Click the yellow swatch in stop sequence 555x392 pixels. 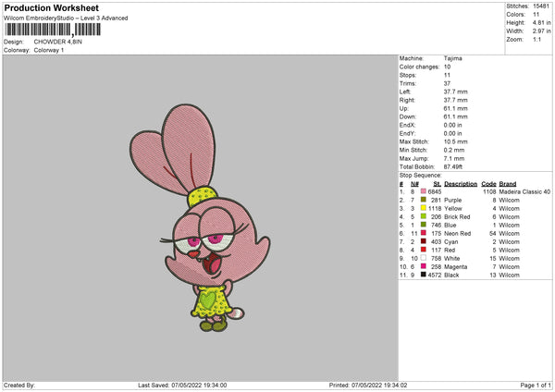tap(423, 208)
